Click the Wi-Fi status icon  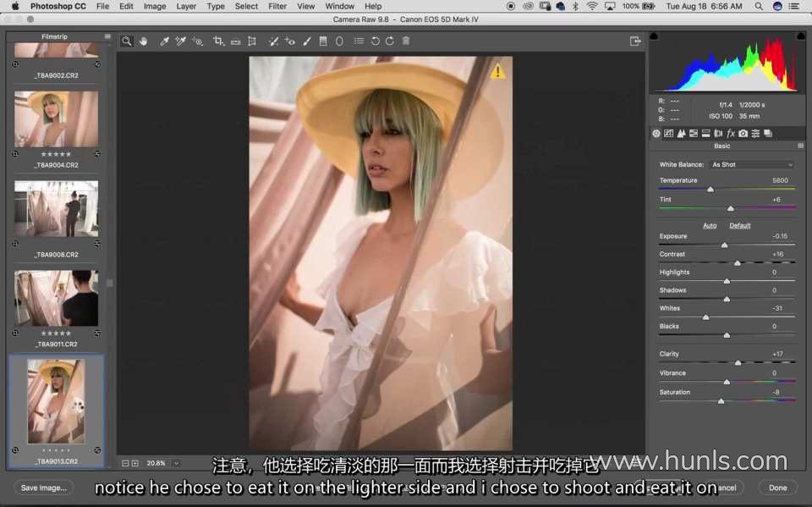point(592,6)
